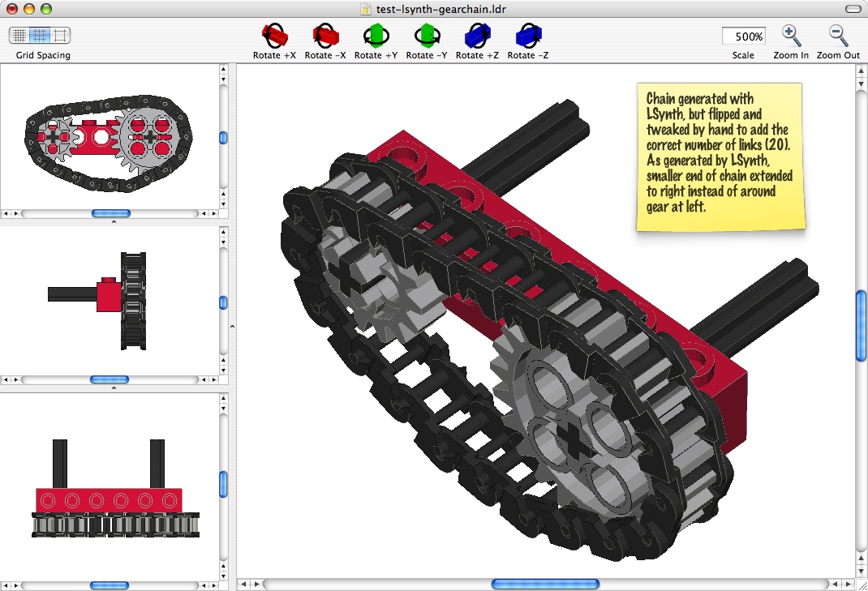Select the Rotate -Z tool
This screenshot has width=868, height=591.
pyautogui.click(x=528, y=36)
